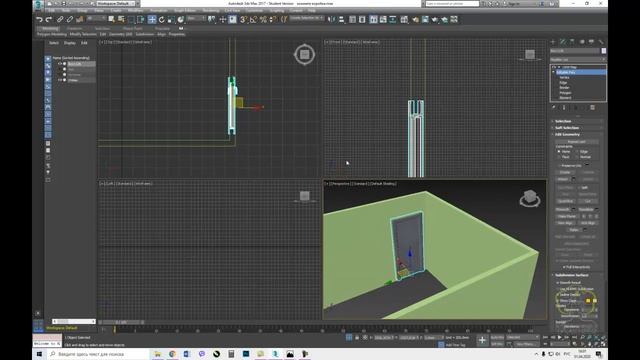Click the Bind to Space Warp icon
This screenshot has height=360, width=640.
tap(80, 19)
